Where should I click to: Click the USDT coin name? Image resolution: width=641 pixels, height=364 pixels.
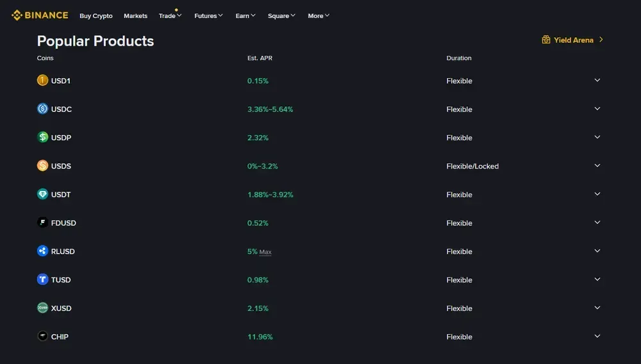point(60,195)
